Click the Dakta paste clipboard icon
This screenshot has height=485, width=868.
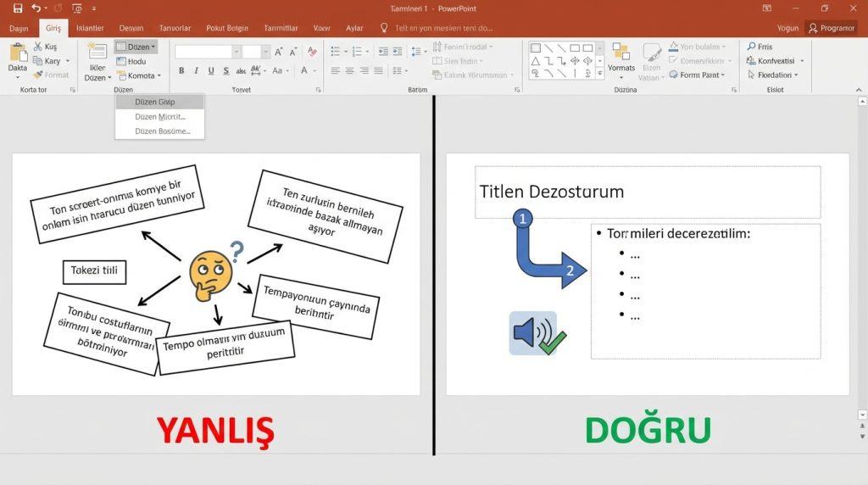point(18,53)
